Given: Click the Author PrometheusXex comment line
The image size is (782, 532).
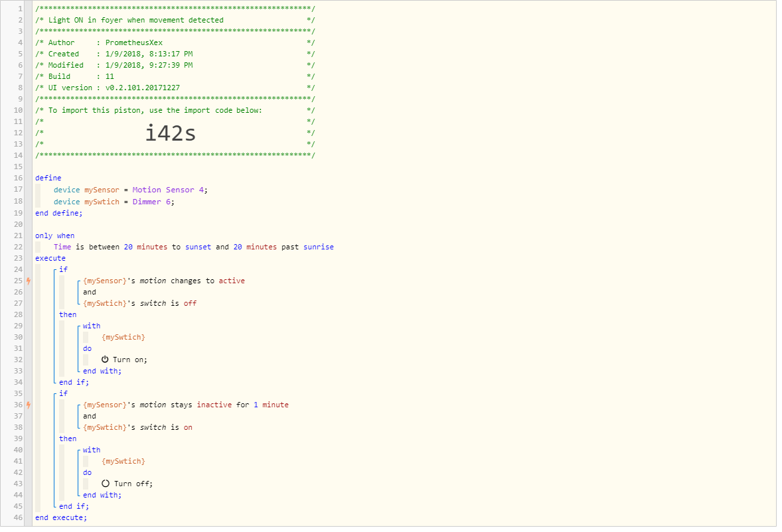Looking at the screenshot, I should (x=175, y=43).
